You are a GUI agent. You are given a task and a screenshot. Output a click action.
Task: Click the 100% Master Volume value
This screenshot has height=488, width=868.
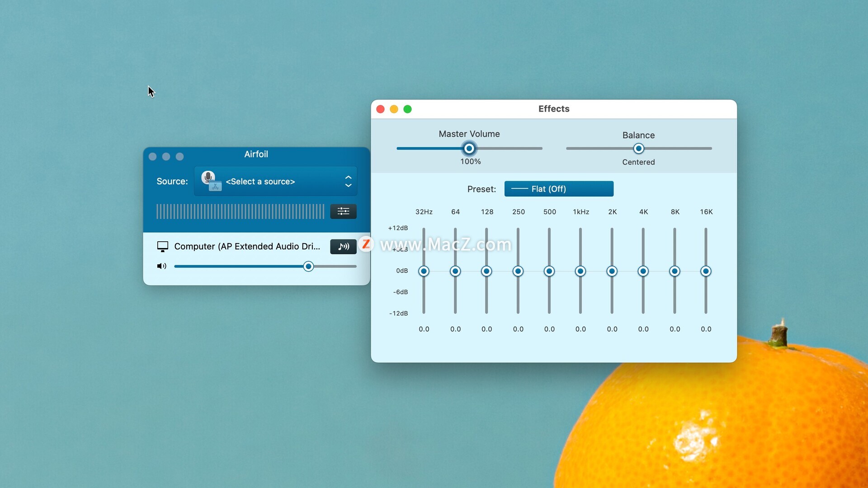click(471, 162)
